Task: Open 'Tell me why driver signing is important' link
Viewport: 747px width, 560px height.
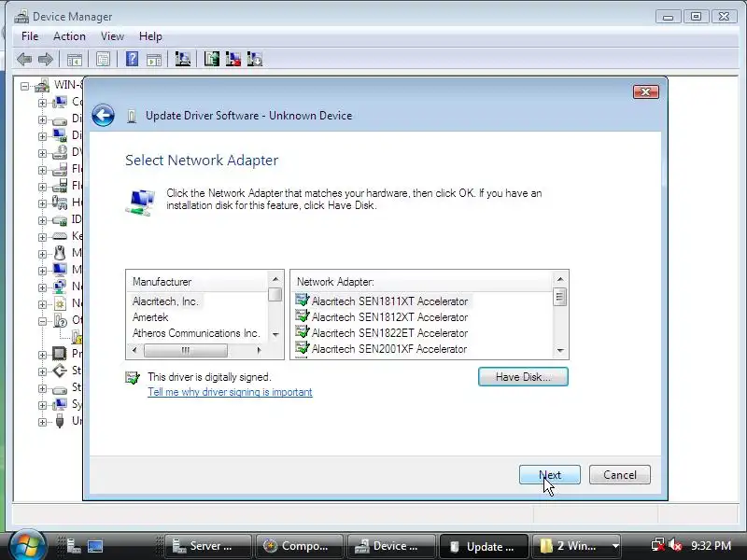Action: pyautogui.click(x=230, y=392)
